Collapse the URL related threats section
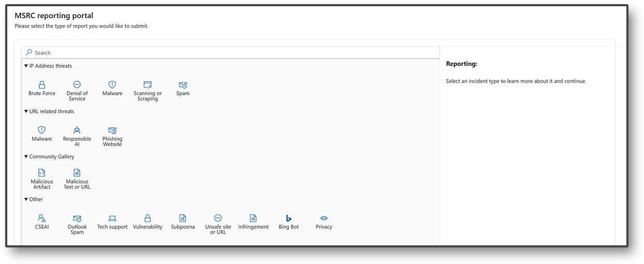The height and width of the screenshot is (264, 644). (x=26, y=111)
